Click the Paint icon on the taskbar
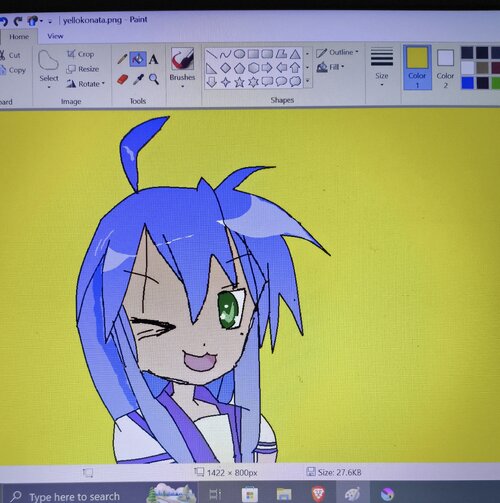The width and height of the screenshot is (500, 503). point(352,494)
